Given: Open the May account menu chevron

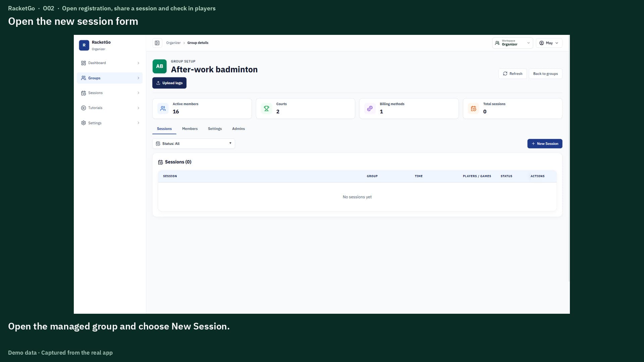Looking at the screenshot, I should click(x=557, y=43).
